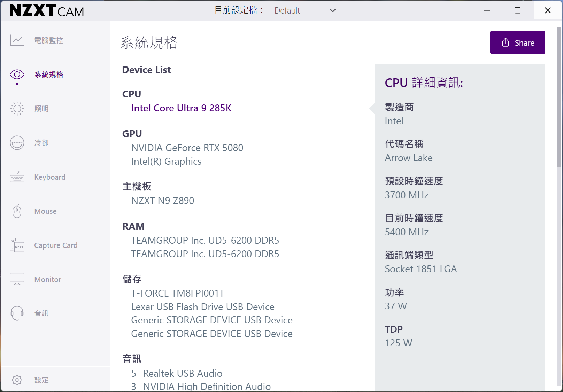This screenshot has width=563, height=392.
Task: Select NVIDIA GeForce RTX 5080 device
Action: pyautogui.click(x=187, y=148)
